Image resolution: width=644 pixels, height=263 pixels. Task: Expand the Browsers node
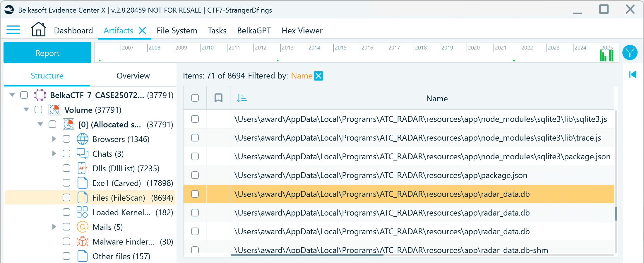54,139
